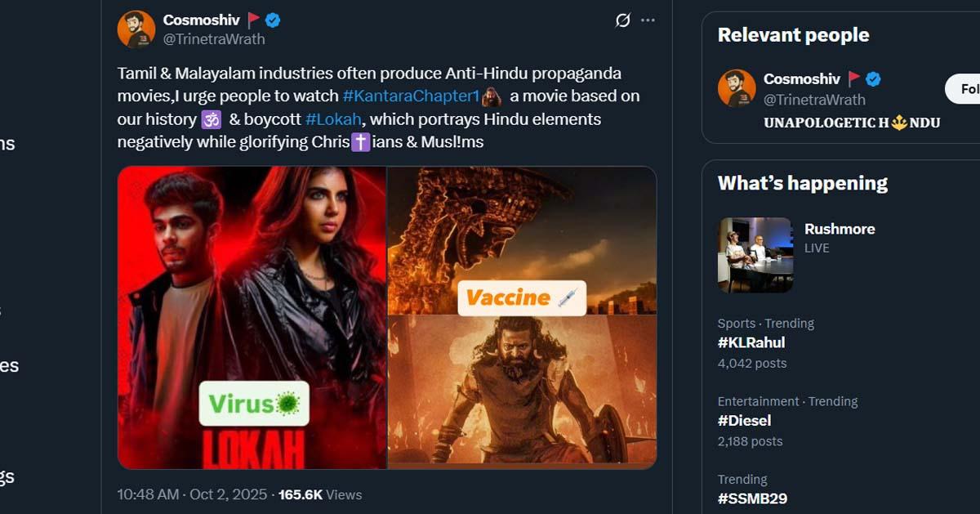Open the post's three-dot more menu

point(648,20)
